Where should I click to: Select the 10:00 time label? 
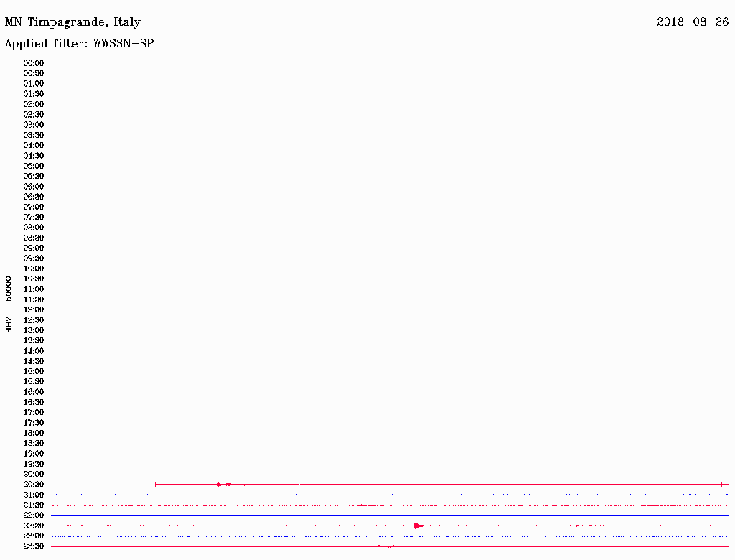34,269
